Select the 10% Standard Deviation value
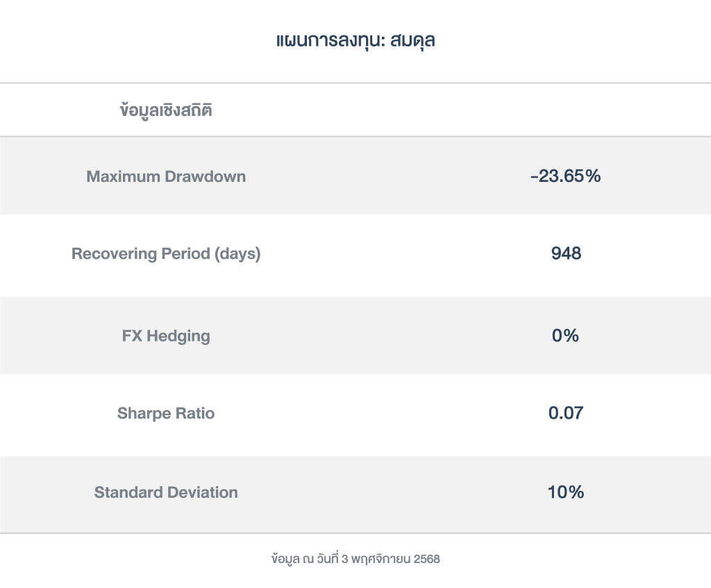The width and height of the screenshot is (711, 588). pos(566,493)
